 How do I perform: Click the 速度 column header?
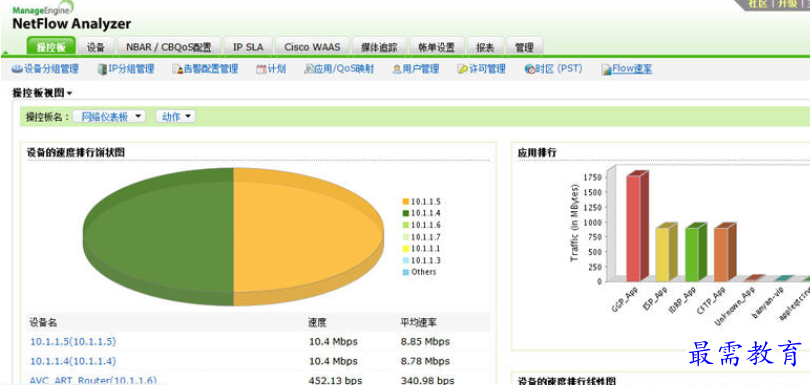tap(317, 322)
